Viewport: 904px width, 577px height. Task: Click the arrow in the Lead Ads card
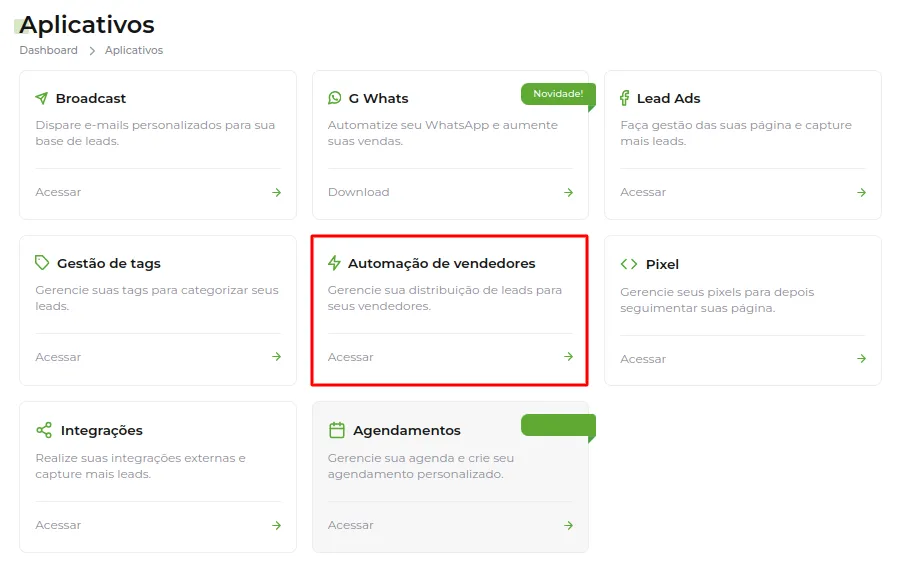pos(861,193)
